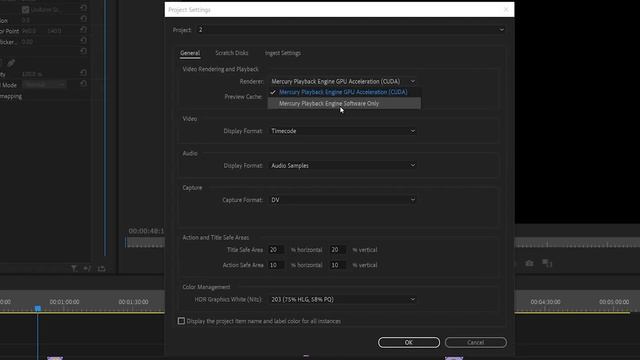Click the 00:05:00:00 timeline ruler label

tap(614, 302)
